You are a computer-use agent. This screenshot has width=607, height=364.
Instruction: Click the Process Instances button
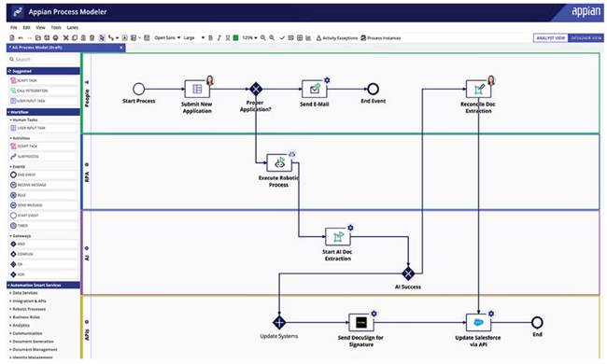[380, 38]
